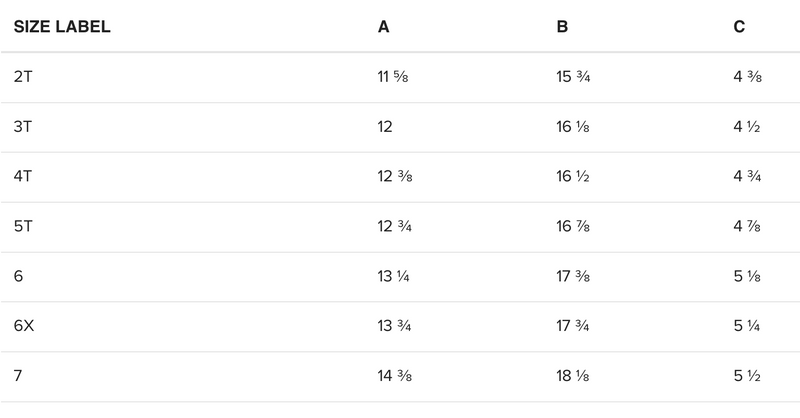Click the 5 ½ value for size 7
The width and height of the screenshot is (800, 418).
[748, 377]
